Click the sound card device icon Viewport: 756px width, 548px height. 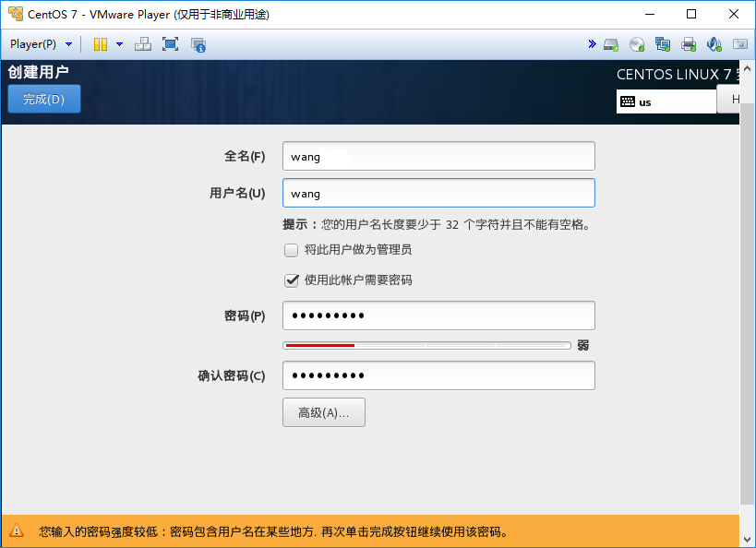[714, 45]
